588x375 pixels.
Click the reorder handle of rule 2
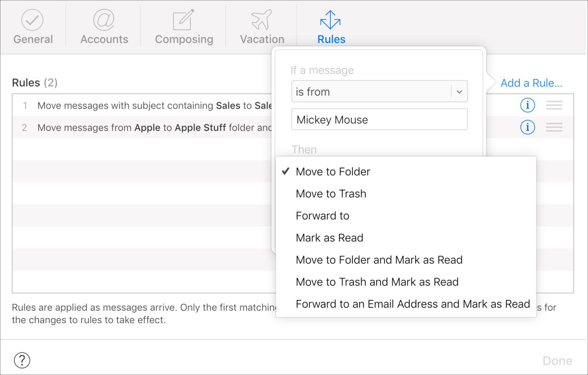[x=554, y=127]
